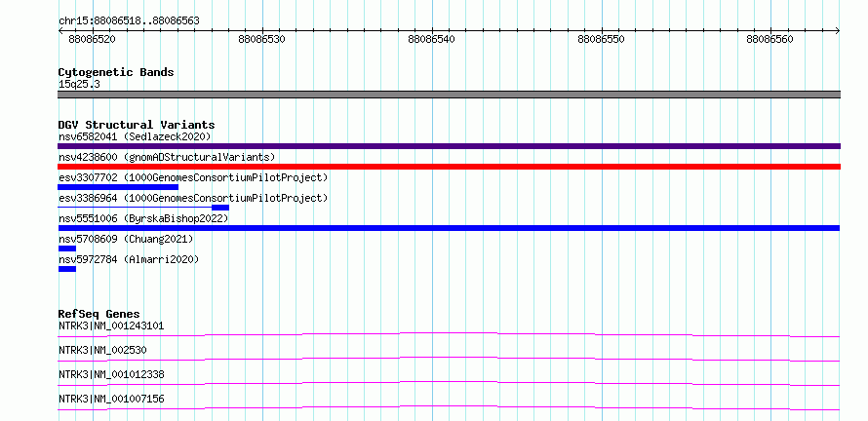
Task: Click the ruler's right arrow end
Action: [838, 31]
